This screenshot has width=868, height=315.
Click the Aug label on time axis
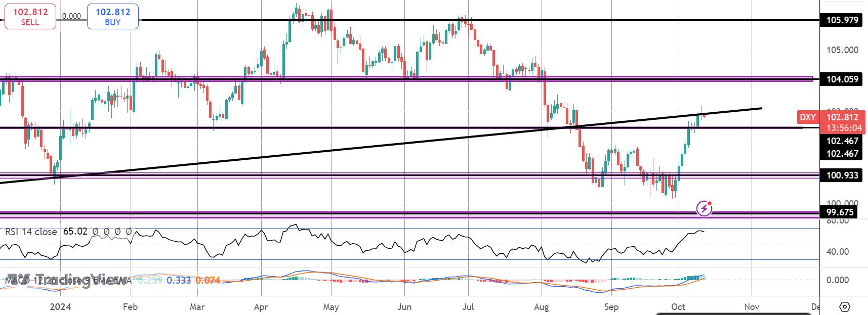(x=542, y=307)
